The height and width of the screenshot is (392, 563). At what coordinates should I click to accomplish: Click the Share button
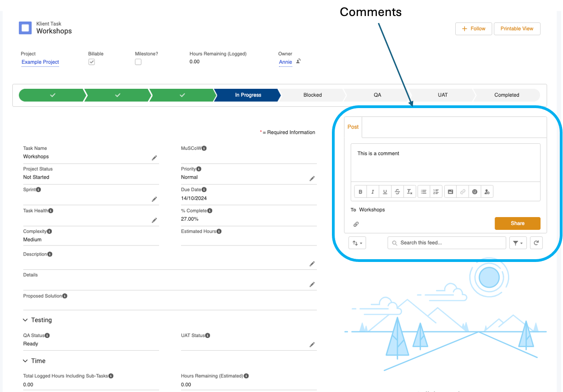click(517, 223)
